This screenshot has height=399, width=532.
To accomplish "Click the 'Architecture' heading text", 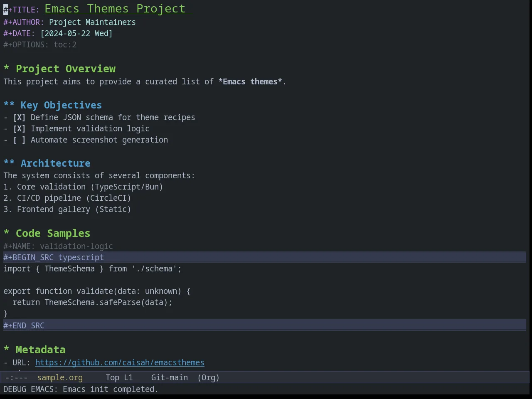I will tap(56, 163).
